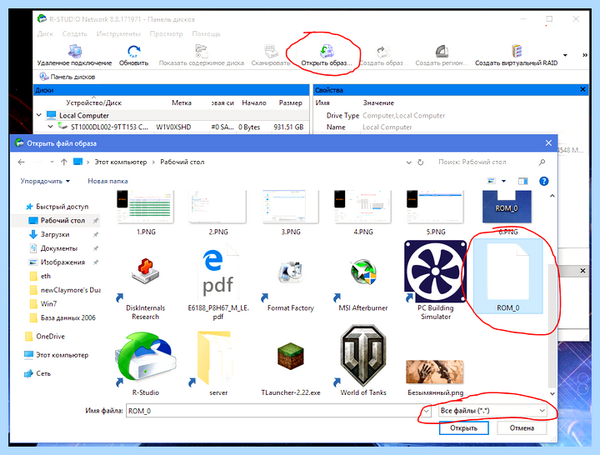Click Рабочий стол in the address path
This screenshot has width=600, height=455.
click(182, 162)
